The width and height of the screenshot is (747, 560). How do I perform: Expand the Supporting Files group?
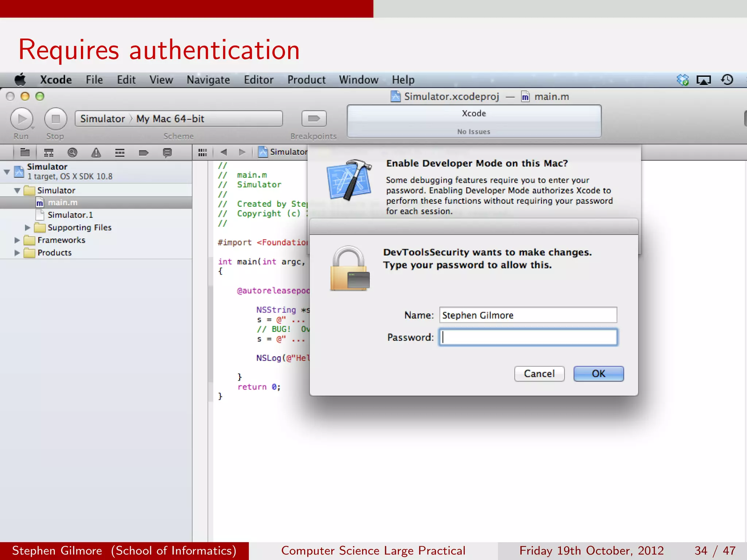coord(27,227)
